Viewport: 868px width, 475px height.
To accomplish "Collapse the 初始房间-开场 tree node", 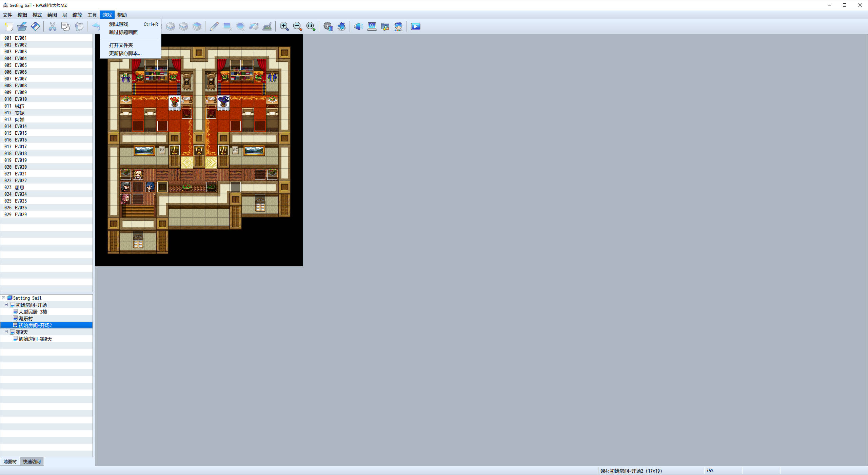I will coord(6,305).
